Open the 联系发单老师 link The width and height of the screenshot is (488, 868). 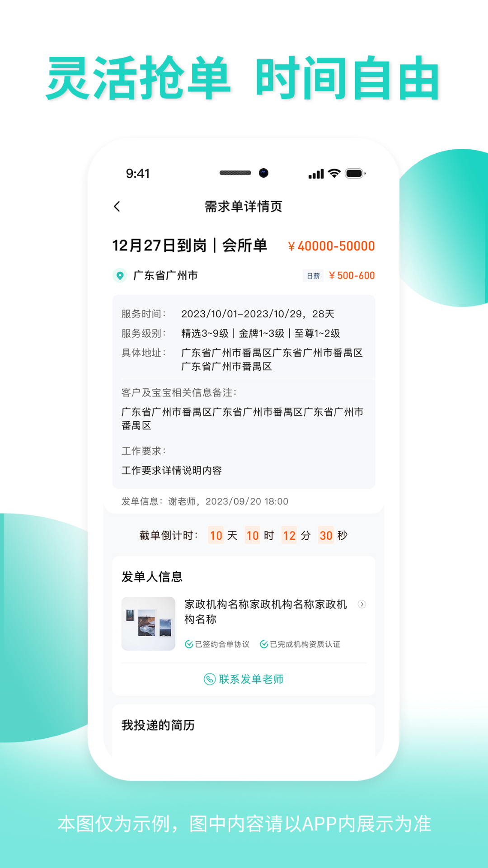click(x=244, y=679)
